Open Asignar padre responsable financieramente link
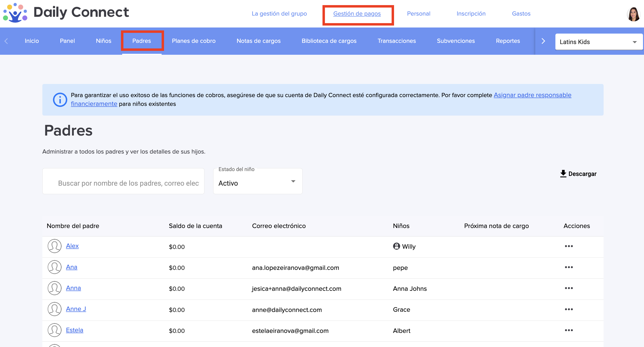644x347 pixels. click(x=532, y=95)
